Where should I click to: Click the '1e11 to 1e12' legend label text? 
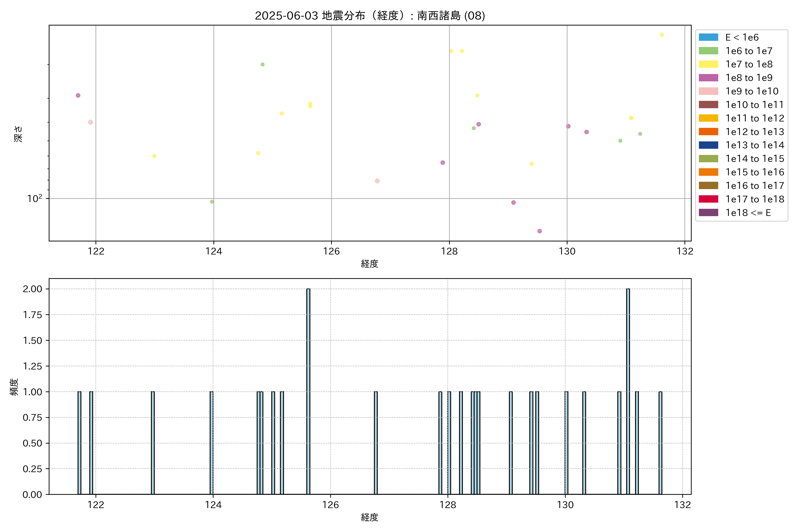pos(755,118)
